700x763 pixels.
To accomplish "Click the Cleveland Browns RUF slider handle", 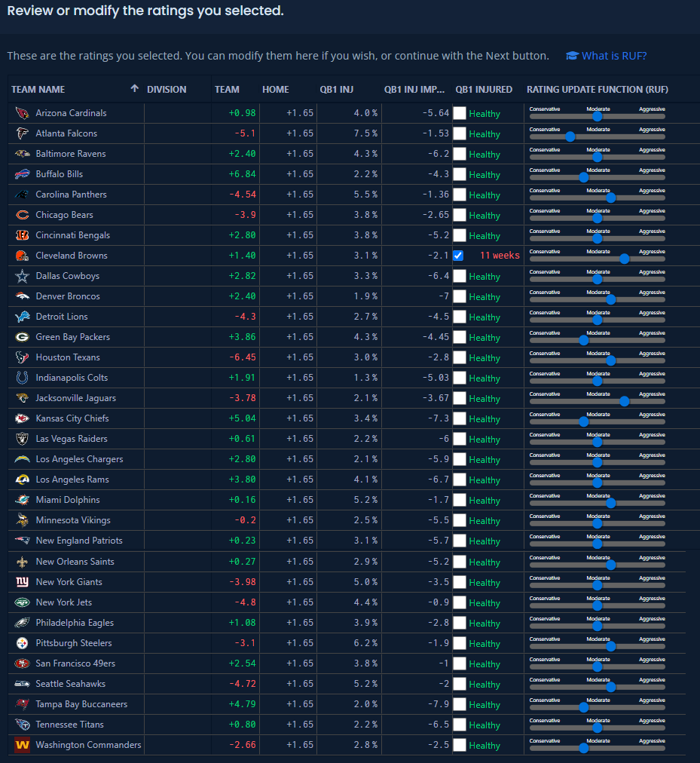I will pyautogui.click(x=624, y=259).
